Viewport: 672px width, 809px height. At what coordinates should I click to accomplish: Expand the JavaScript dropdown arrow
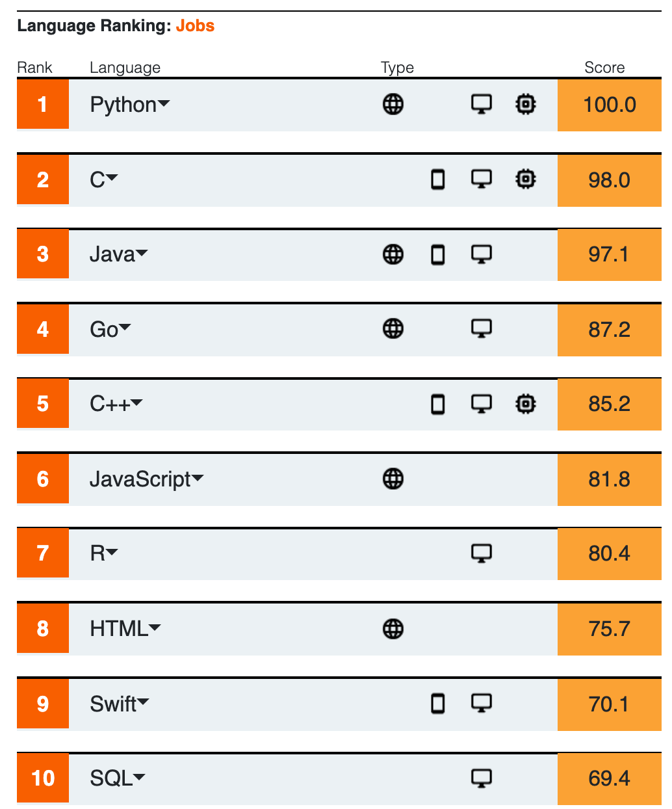pyautogui.click(x=198, y=479)
